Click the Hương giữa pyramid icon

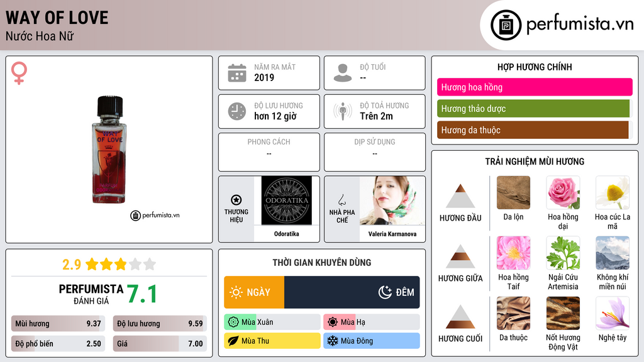460,256
